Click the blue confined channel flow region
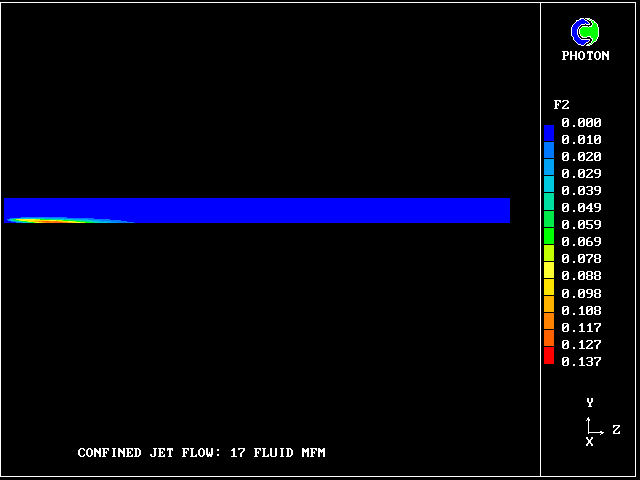This screenshot has width=640, height=480. tap(300, 208)
